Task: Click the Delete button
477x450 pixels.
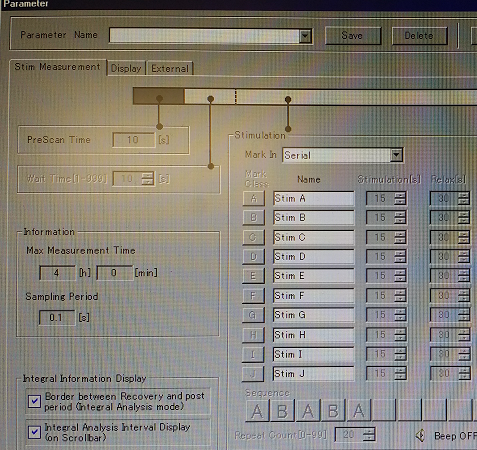Action: (419, 36)
